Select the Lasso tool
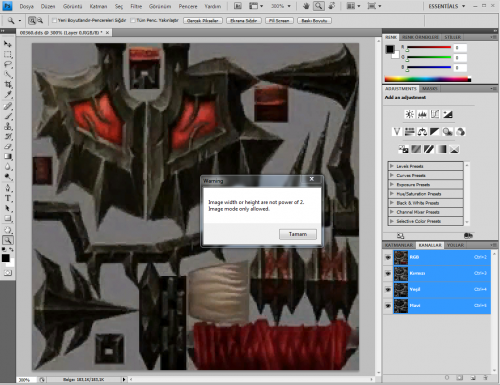This screenshot has height=385, width=500. click(x=7, y=64)
